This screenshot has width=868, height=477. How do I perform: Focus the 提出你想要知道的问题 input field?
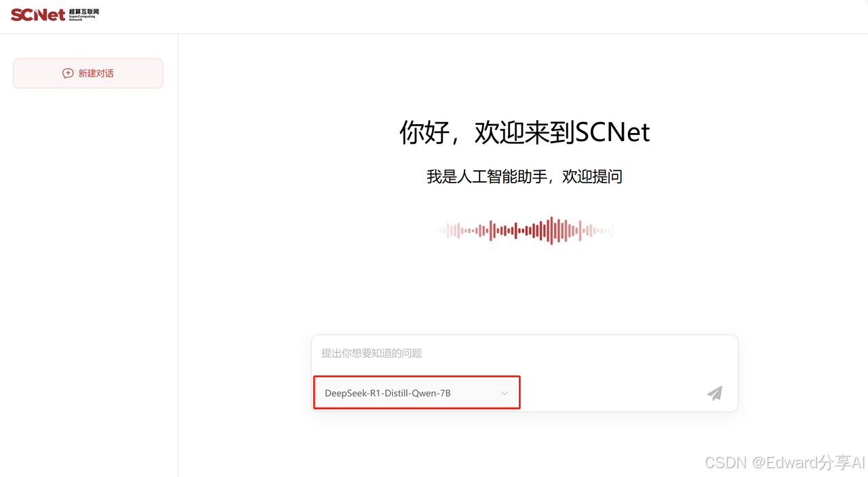[524, 354]
